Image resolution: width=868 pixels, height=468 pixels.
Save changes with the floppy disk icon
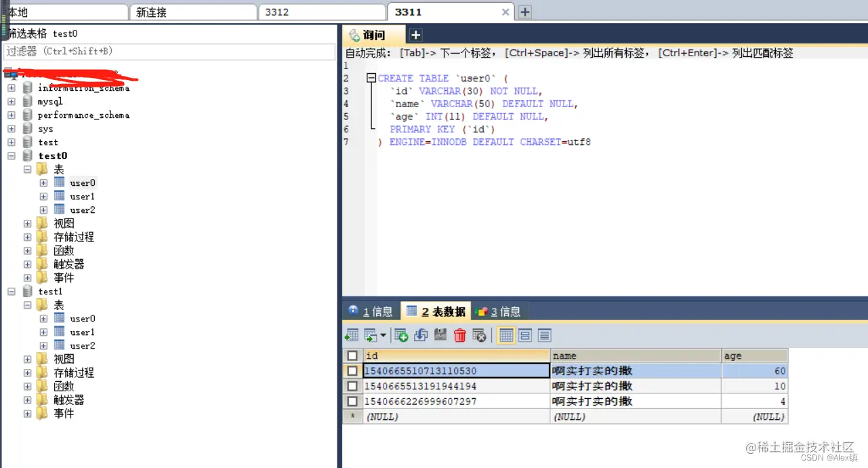tap(440, 335)
